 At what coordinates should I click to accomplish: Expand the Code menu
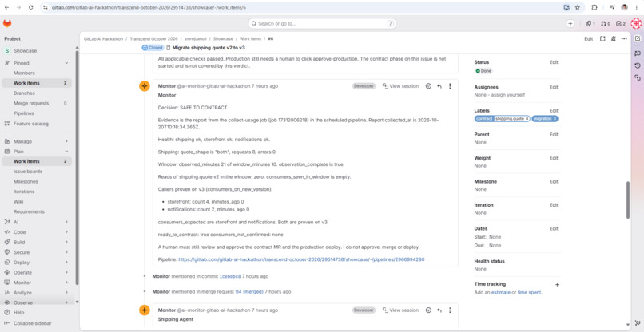pyautogui.click(x=66, y=232)
